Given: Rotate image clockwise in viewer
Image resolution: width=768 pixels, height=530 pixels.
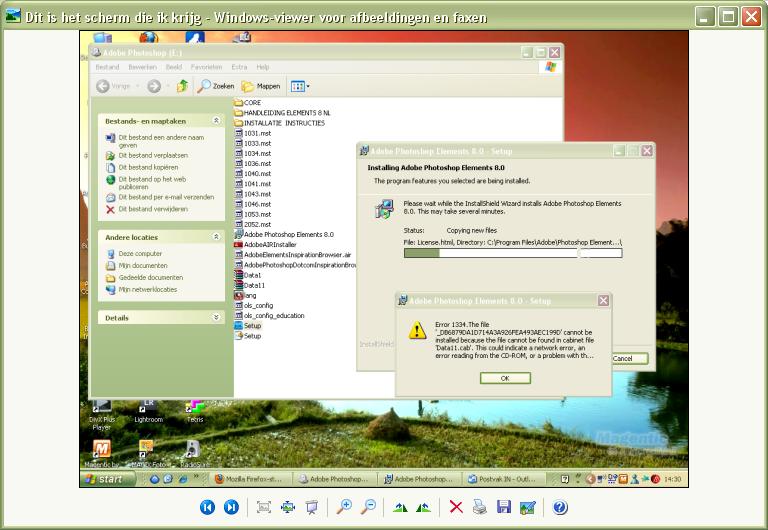Looking at the screenshot, I should 400,507.
